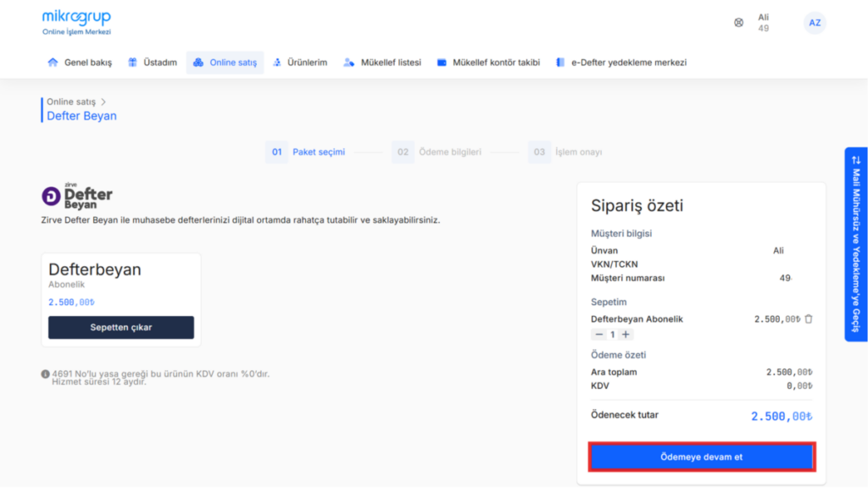Select step 02 Ödeme bilgileri
The height and width of the screenshot is (488, 868).
click(x=437, y=152)
